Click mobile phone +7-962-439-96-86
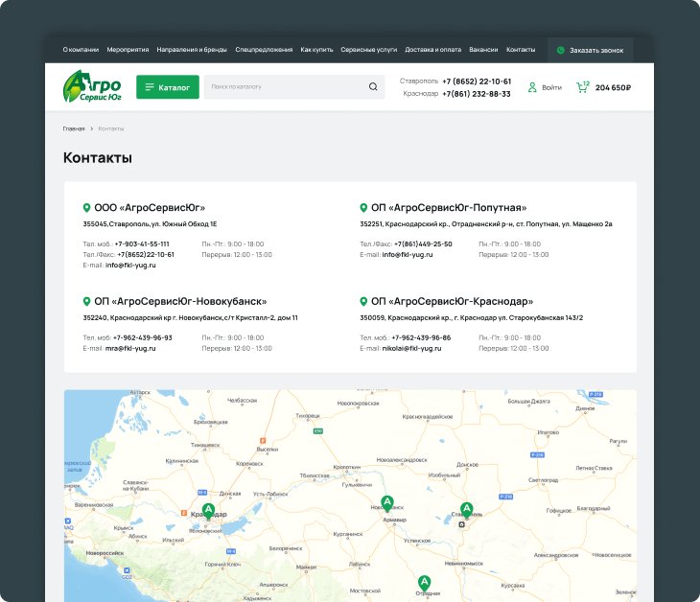 421,337
